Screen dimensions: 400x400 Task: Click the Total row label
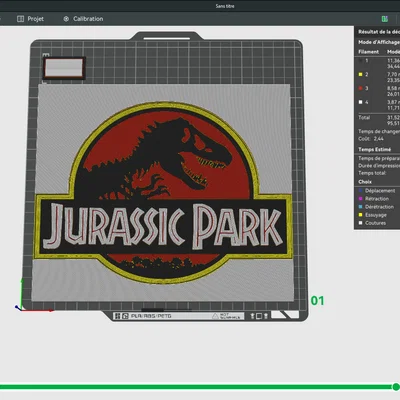click(x=364, y=117)
